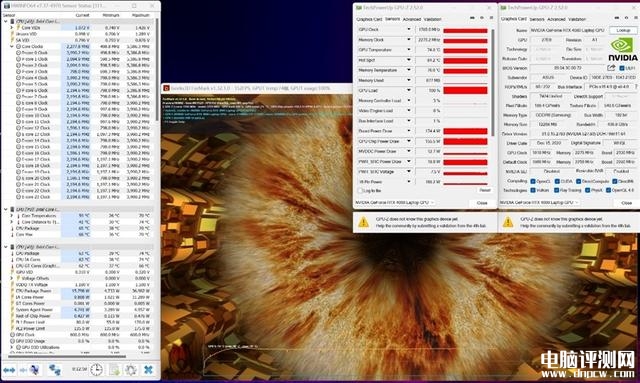Open Hot Spot sensor dropdown arrow
The height and width of the screenshot is (383, 640).
pyautogui.click(x=408, y=60)
